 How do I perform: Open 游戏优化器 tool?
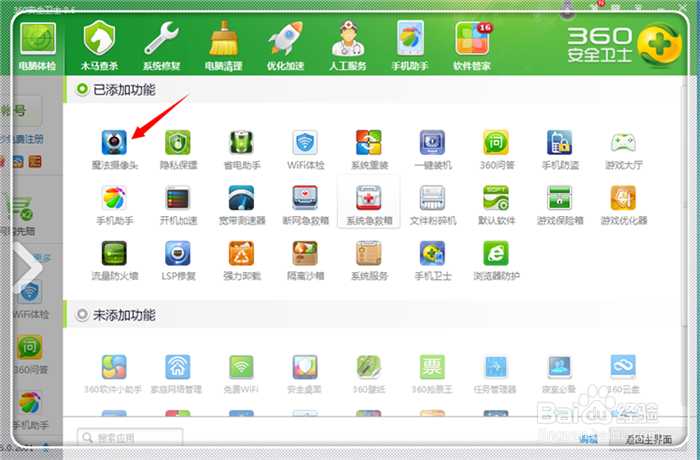pos(624,205)
